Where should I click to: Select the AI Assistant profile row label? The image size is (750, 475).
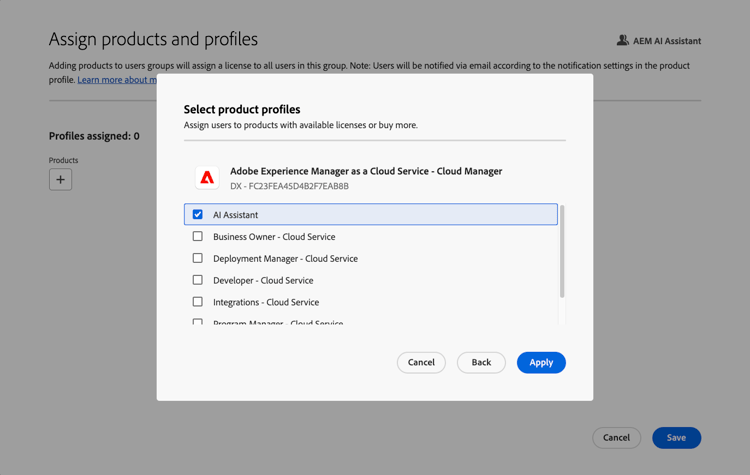click(x=236, y=215)
